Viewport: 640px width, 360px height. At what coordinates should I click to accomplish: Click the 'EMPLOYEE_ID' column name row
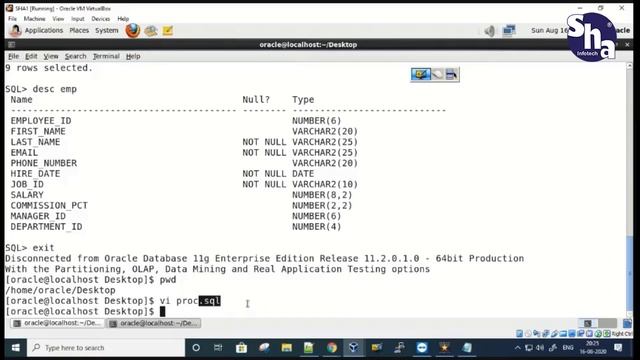pyautogui.click(x=41, y=121)
